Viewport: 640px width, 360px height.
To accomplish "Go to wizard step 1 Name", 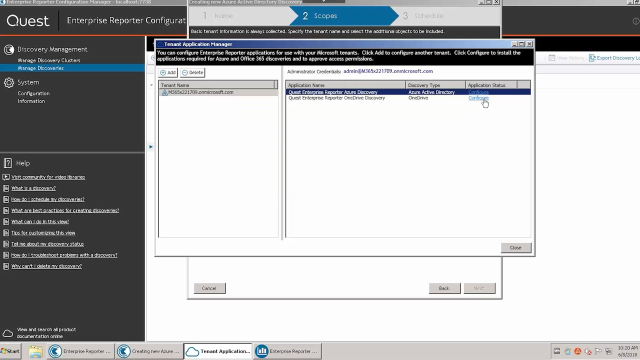I will click(x=218, y=16).
